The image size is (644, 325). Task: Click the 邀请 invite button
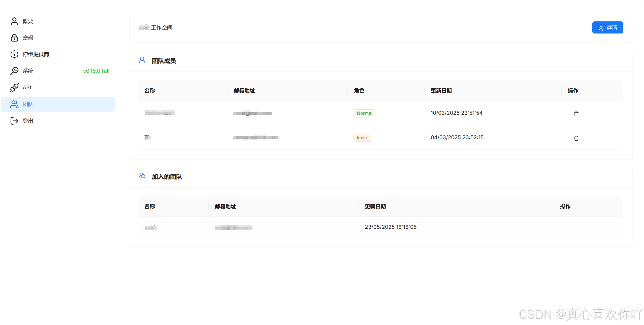coord(607,28)
